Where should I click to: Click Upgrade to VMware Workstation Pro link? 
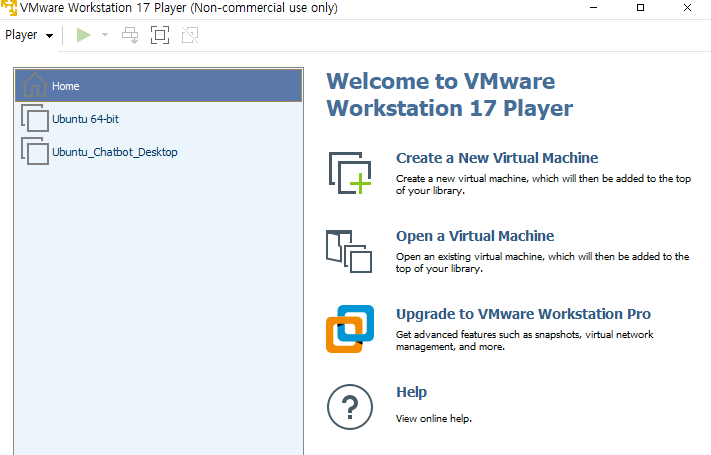523,314
